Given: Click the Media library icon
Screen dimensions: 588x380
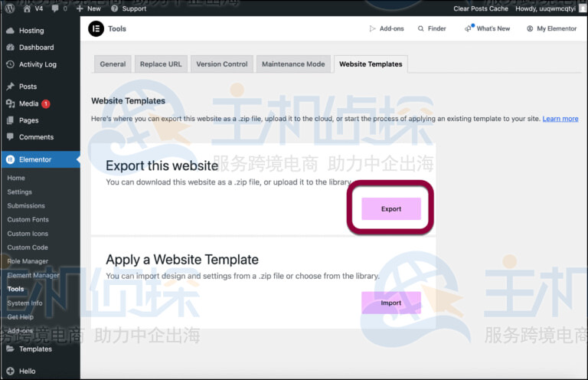Looking at the screenshot, I should coord(11,103).
